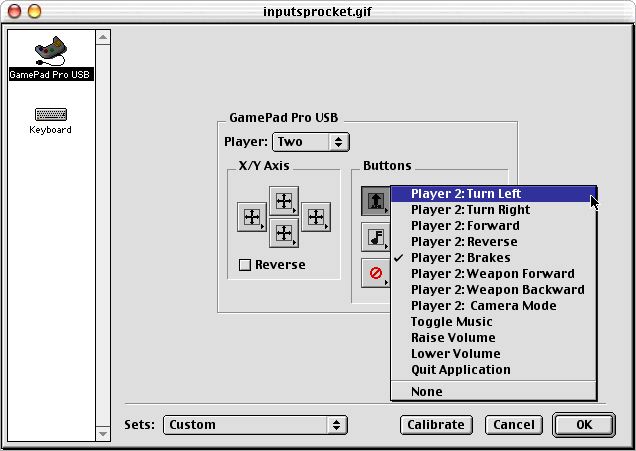
Task: Select the GamePad Pro USB device icon
Action: tap(51, 52)
